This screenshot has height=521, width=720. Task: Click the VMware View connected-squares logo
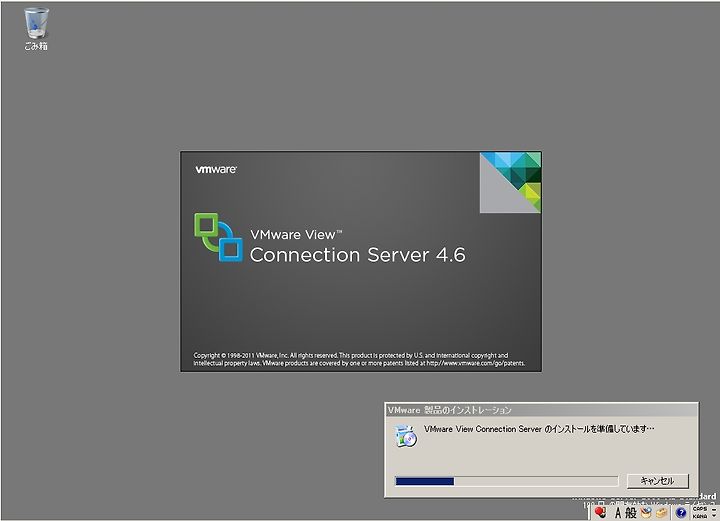219,237
